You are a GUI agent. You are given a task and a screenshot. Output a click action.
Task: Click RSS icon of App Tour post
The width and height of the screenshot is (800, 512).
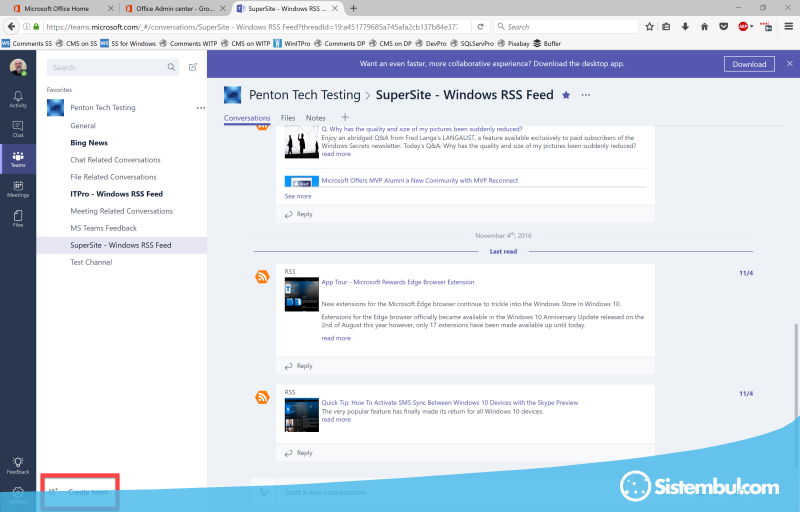point(262,277)
